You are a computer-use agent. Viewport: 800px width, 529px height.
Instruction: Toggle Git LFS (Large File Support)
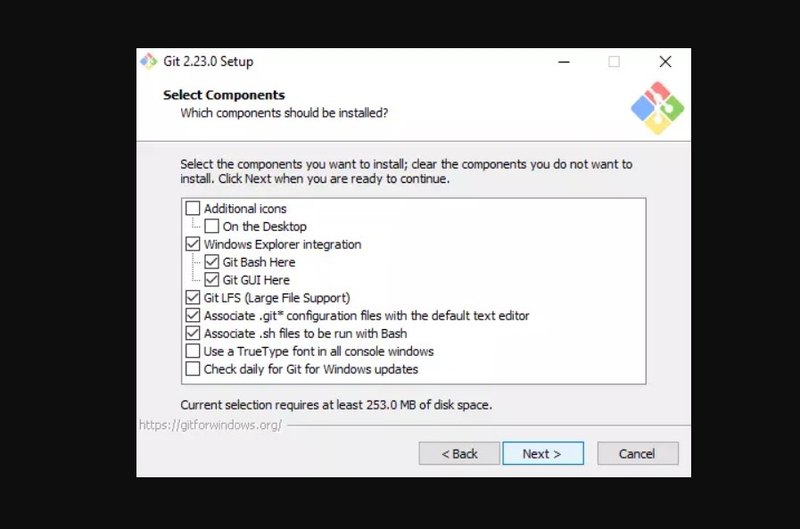192,297
